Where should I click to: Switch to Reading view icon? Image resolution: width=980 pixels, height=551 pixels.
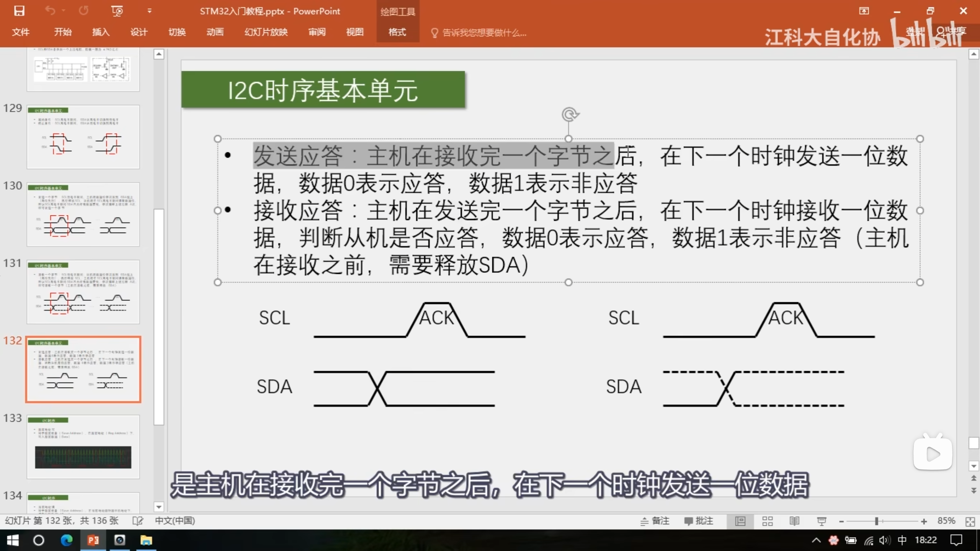coord(794,521)
